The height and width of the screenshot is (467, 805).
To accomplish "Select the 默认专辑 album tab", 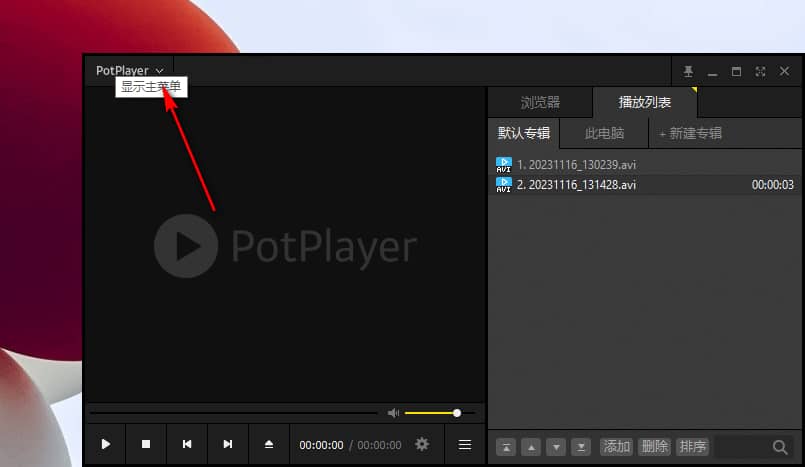I will (524, 133).
